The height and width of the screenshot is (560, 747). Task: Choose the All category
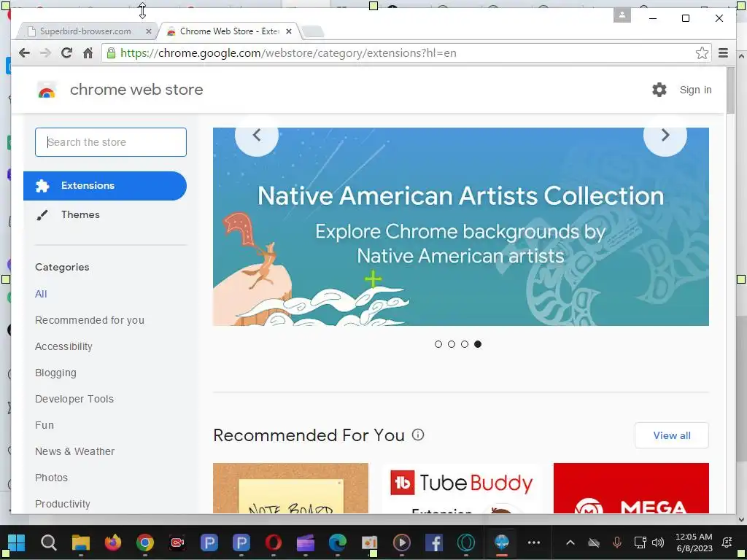(x=41, y=294)
